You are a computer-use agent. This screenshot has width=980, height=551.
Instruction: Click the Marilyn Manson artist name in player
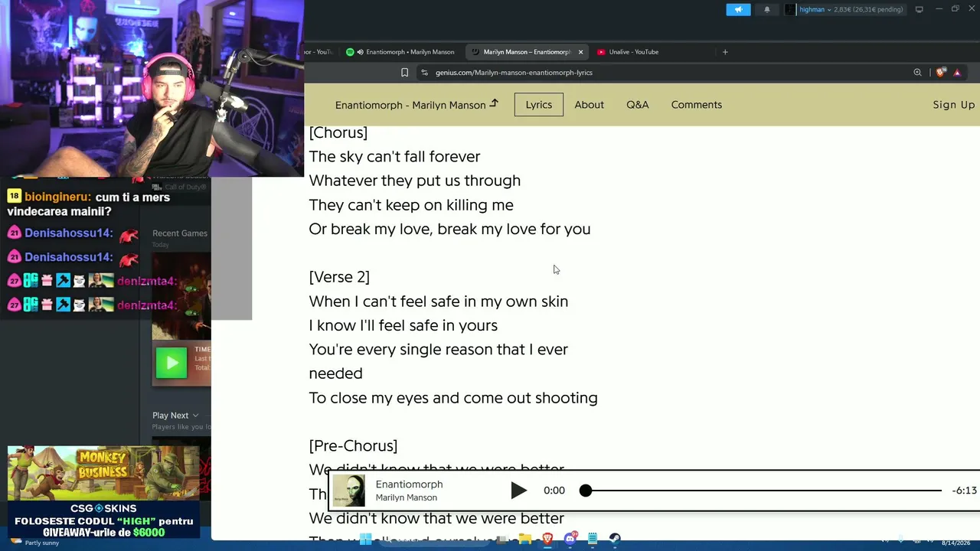[x=407, y=497]
